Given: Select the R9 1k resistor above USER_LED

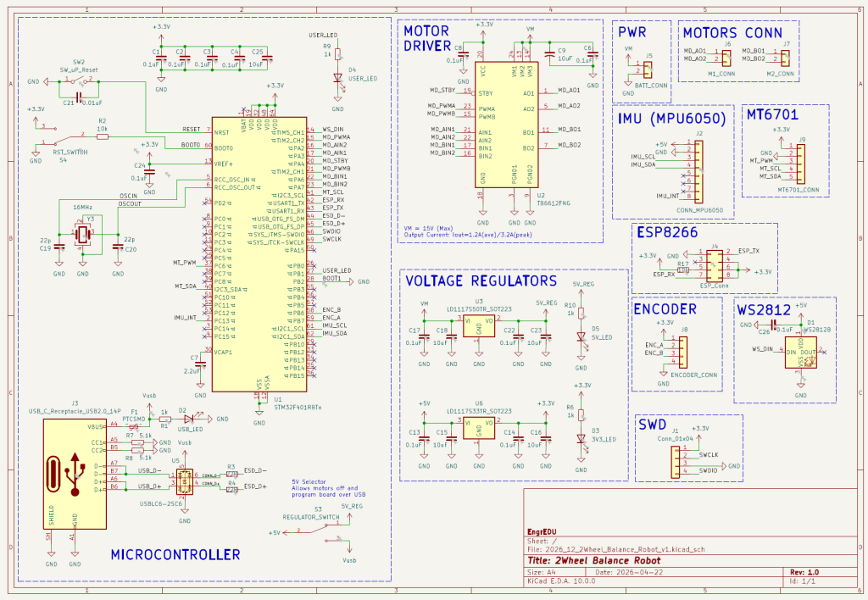Looking at the screenshot, I should pyautogui.click(x=337, y=54).
